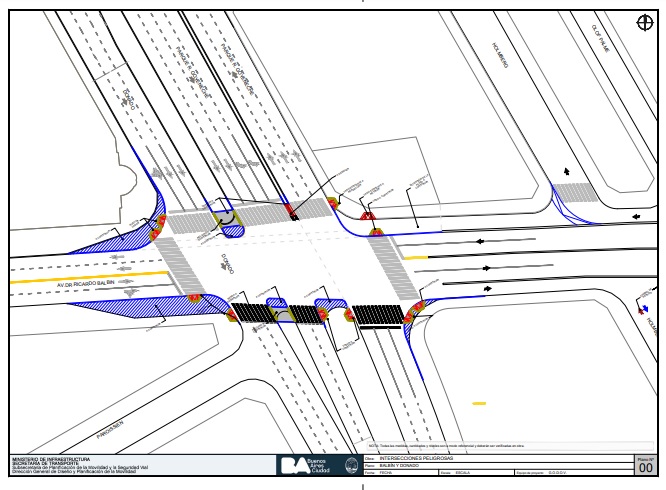Select the short yellow mark at lower right
Viewport: 666px width, 490px height.
pos(479,403)
